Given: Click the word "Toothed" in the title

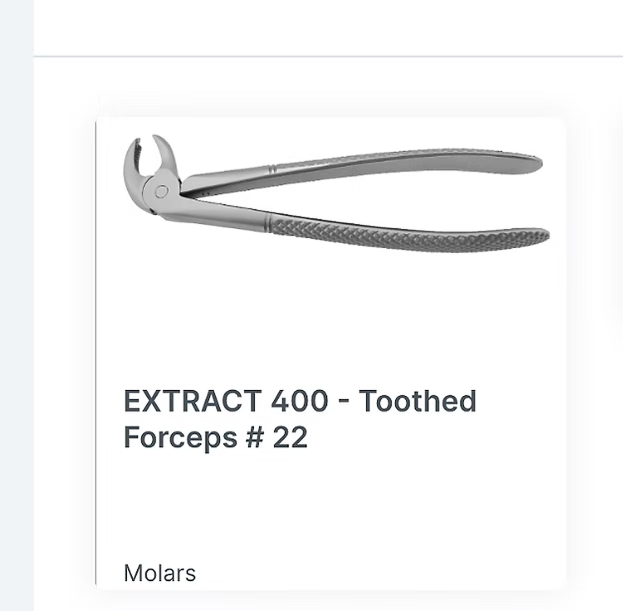Looking at the screenshot, I should [x=417, y=402].
